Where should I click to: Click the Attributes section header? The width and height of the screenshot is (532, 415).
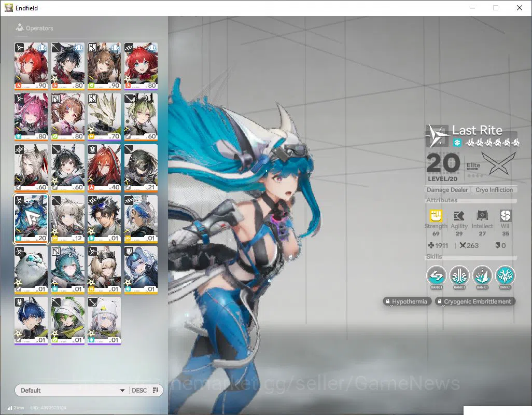click(442, 200)
